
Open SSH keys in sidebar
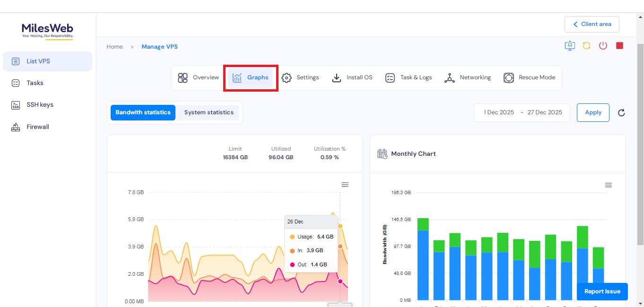pos(40,105)
